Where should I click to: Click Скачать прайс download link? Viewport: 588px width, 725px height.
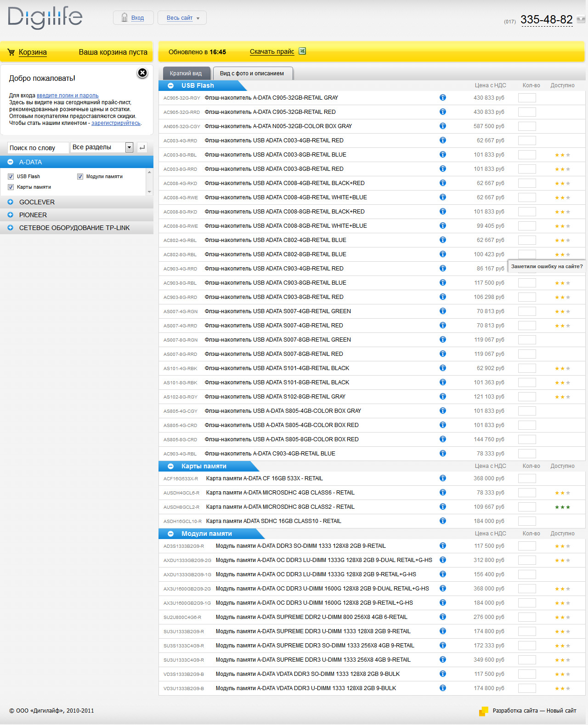pos(272,51)
